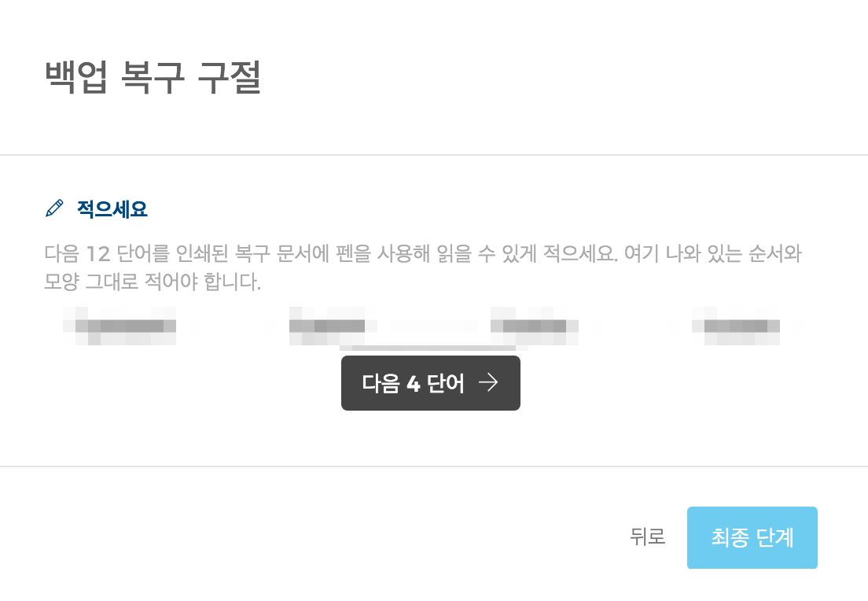
Task: Click the divider line above the footer buttons
Action: point(434,466)
